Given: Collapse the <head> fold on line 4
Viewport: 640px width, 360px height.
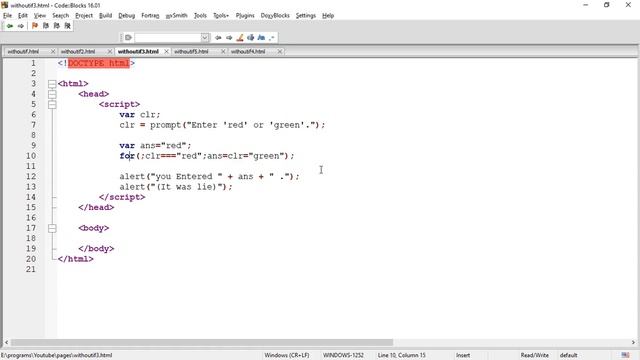Looking at the screenshot, I should 52,94.
